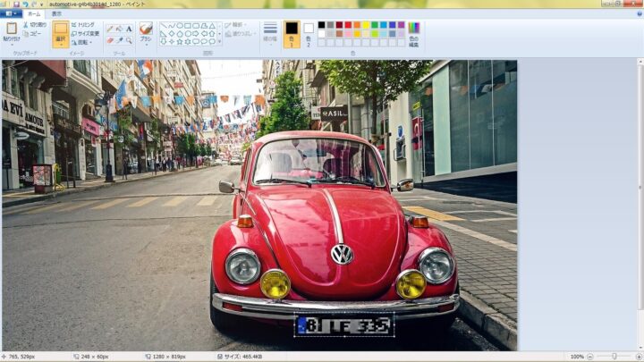The width and height of the screenshot is (644, 362).
Task: Open the Select (選択) dropdown arrow
Action: (61, 43)
